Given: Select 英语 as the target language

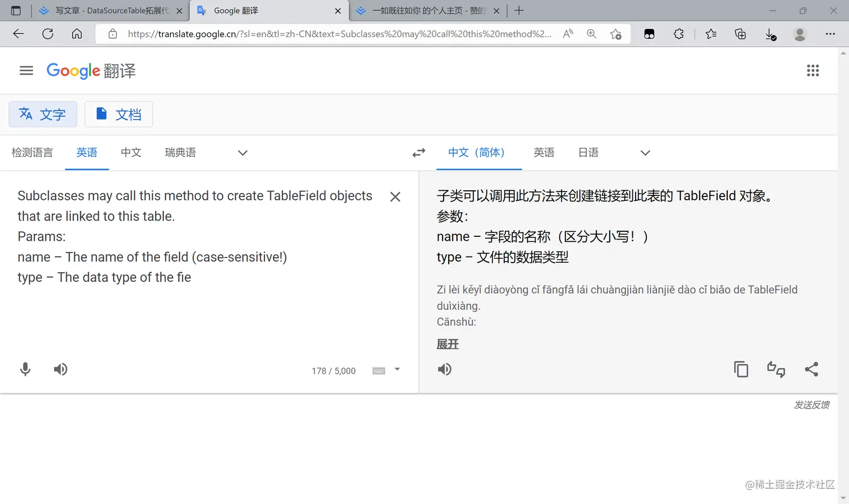Looking at the screenshot, I should coord(544,153).
